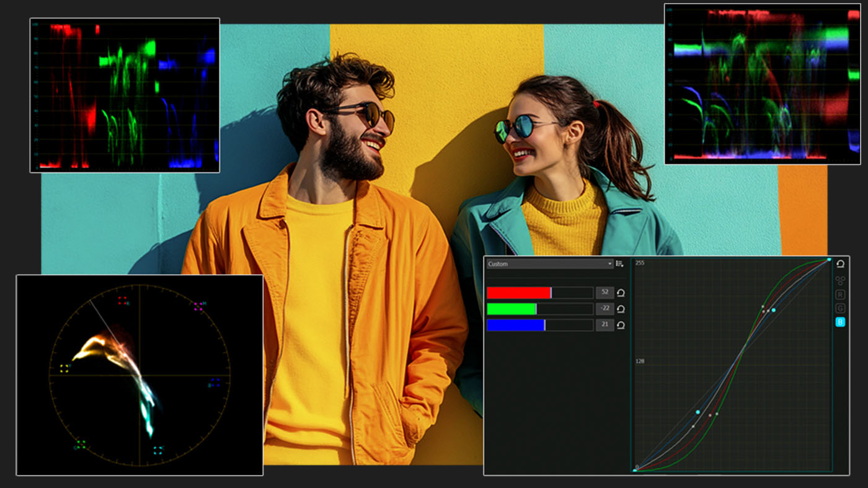Open the Custom preset dropdown
Viewport: 868px width, 488px height.
[550, 264]
